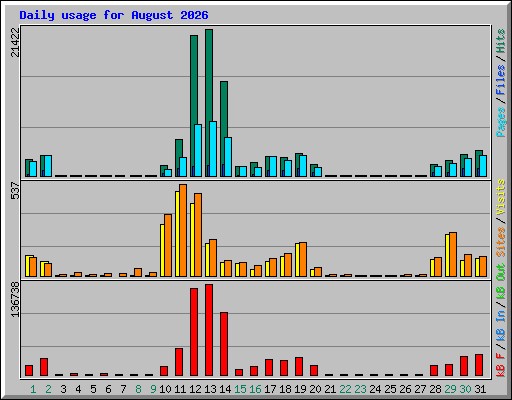The height and width of the screenshot is (400, 512).
Task: Click the cyan pages bar for day 2
Action: pos(48,166)
